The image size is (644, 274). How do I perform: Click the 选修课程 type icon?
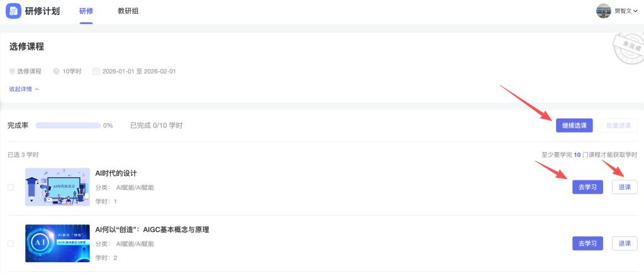(x=12, y=71)
